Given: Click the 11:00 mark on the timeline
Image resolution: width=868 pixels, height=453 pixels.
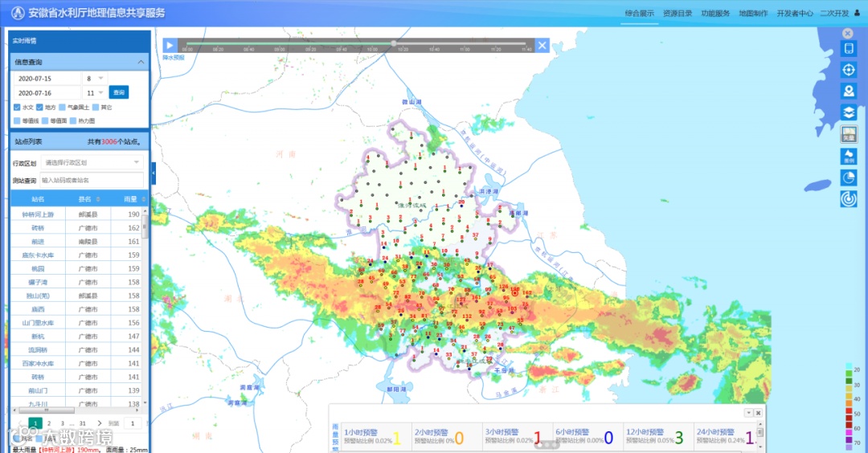Looking at the screenshot, I should 465,49.
